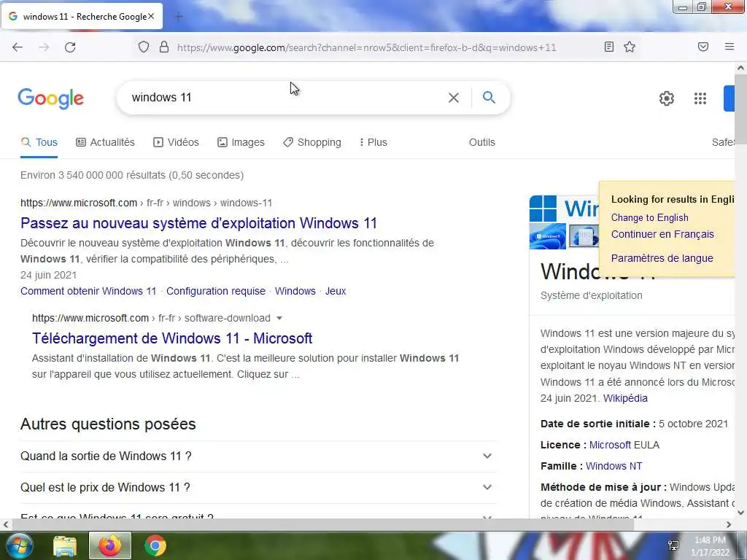Go back with the browser back arrow
The width and height of the screenshot is (747, 560).
point(18,47)
